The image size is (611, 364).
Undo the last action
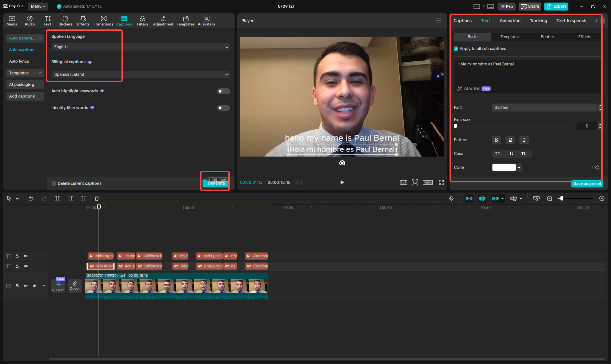click(x=31, y=198)
